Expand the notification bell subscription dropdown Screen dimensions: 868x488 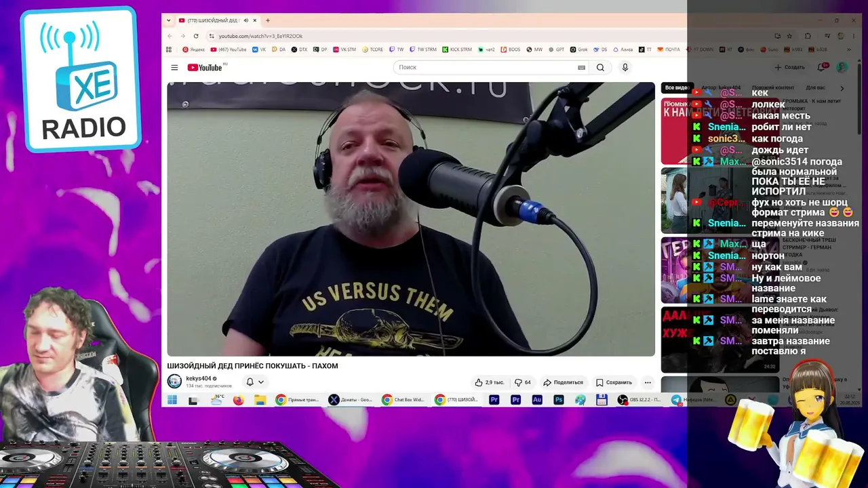[255, 382]
